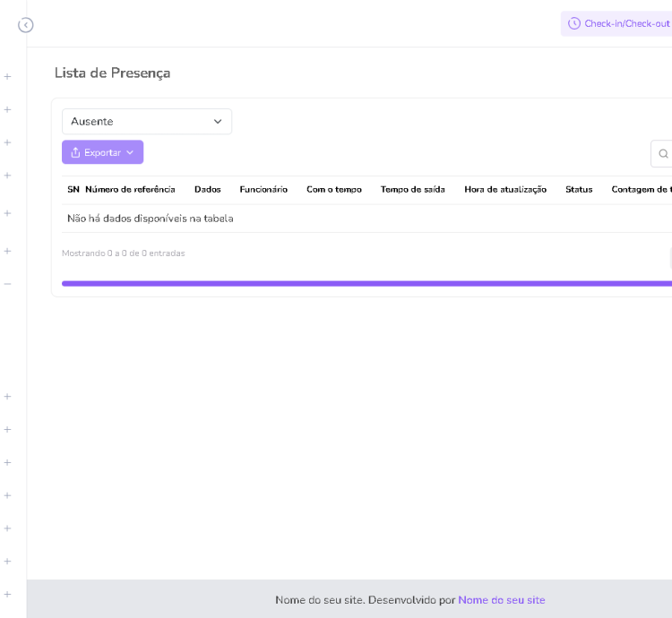The image size is (672, 618).
Task: Expand the topmost plus icon in the sidebar
Action: (x=8, y=77)
